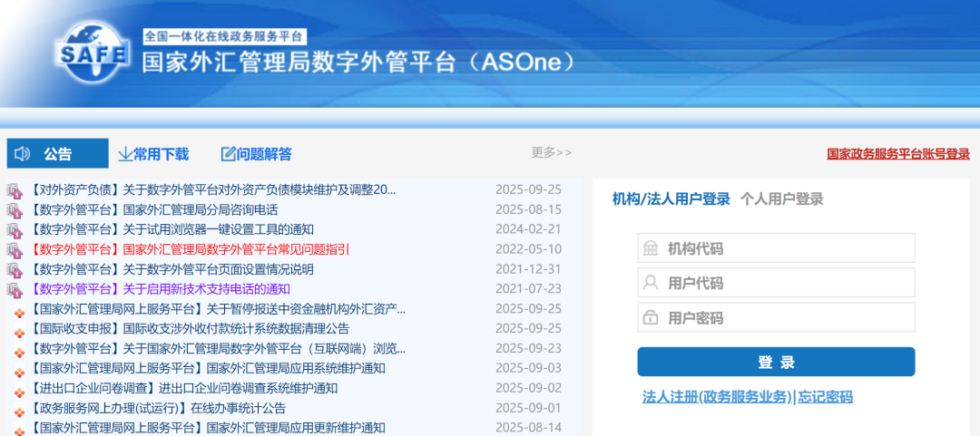Click the building icon in 机构代码 field
This screenshot has width=980, height=436.
pyautogui.click(x=651, y=248)
